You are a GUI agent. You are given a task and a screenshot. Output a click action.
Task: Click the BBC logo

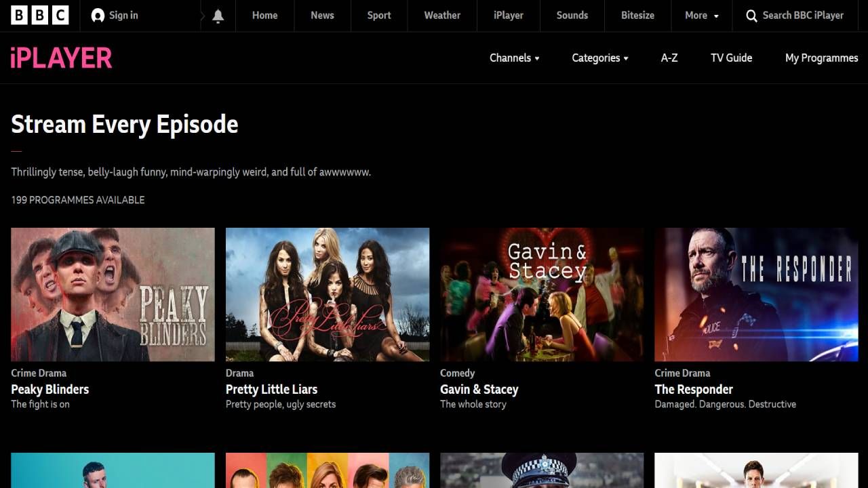(40, 15)
